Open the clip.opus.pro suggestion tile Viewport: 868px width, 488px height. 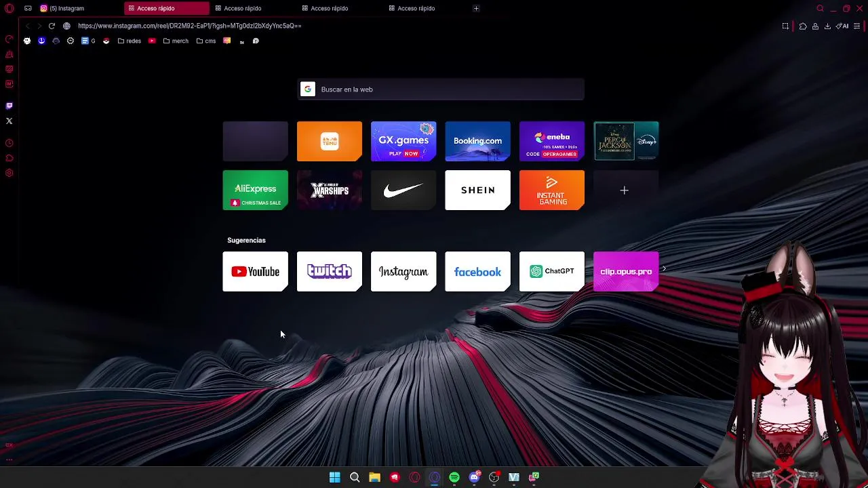coord(626,272)
